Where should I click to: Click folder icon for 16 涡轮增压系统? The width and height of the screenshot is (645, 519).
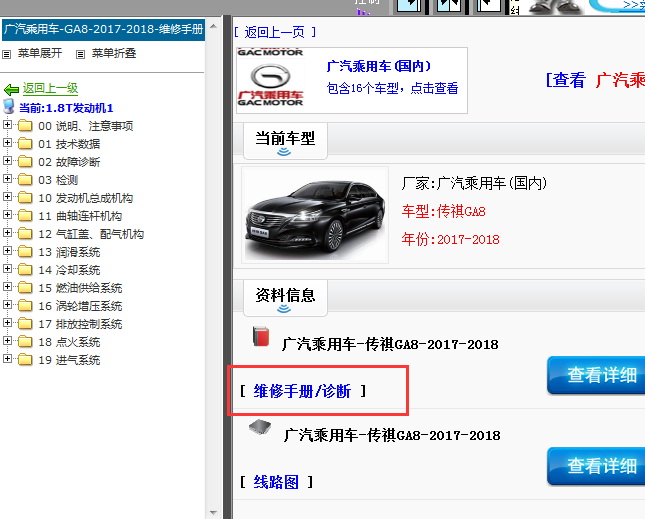25,306
